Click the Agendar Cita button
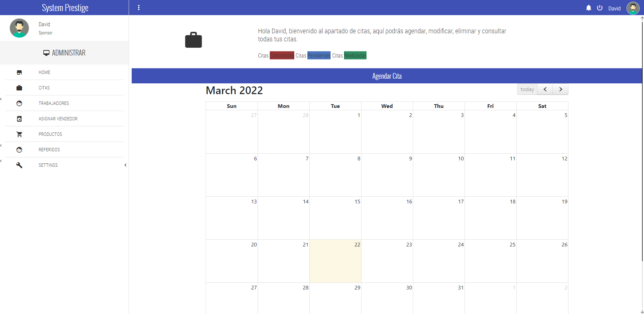The height and width of the screenshot is (314, 644). (387, 76)
